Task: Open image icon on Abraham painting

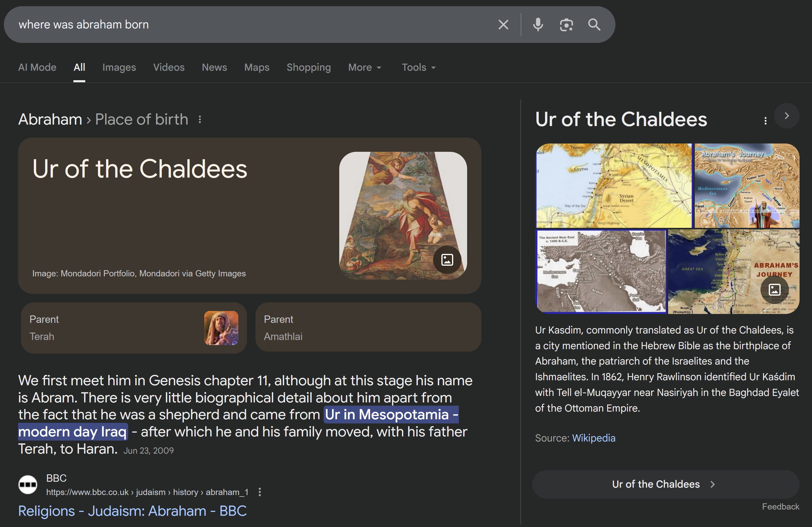Action: click(447, 260)
